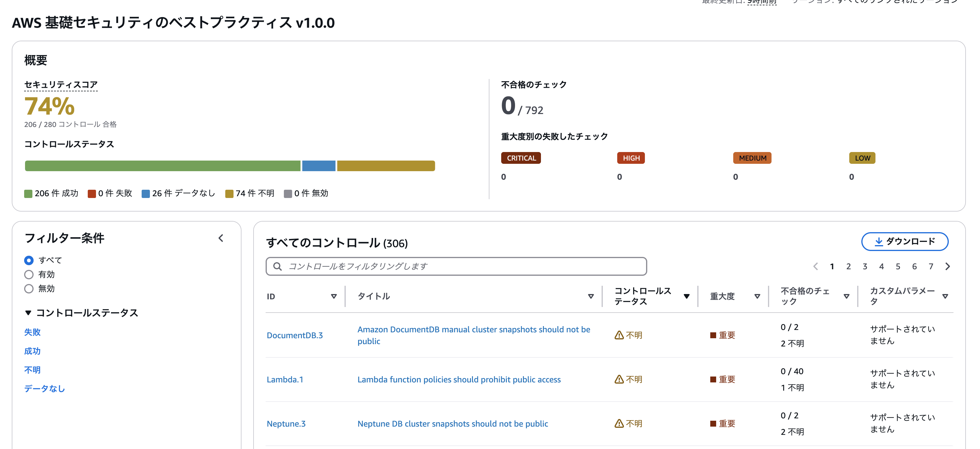Collapse the コントロールステータス filter section
Screen dimensions: 980x449
tap(28, 313)
